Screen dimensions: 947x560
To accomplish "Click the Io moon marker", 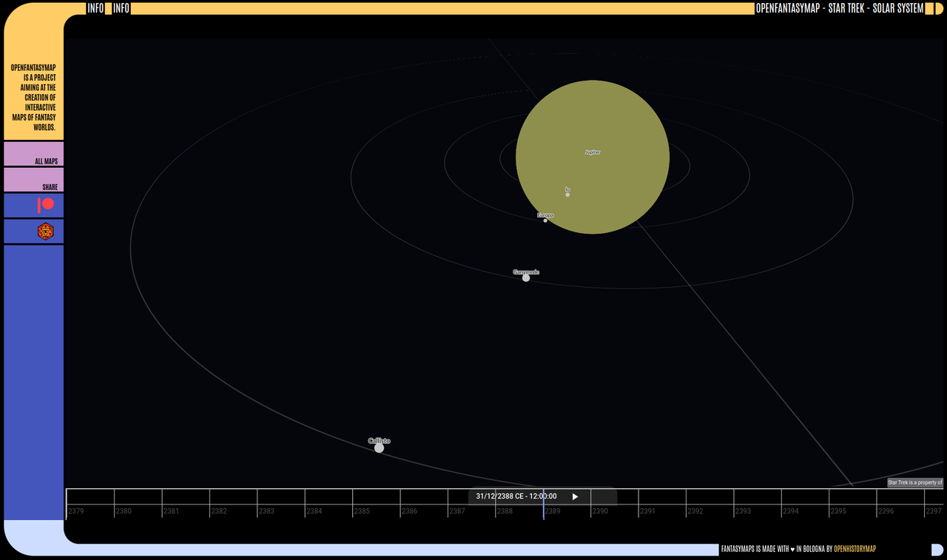I will [567, 192].
